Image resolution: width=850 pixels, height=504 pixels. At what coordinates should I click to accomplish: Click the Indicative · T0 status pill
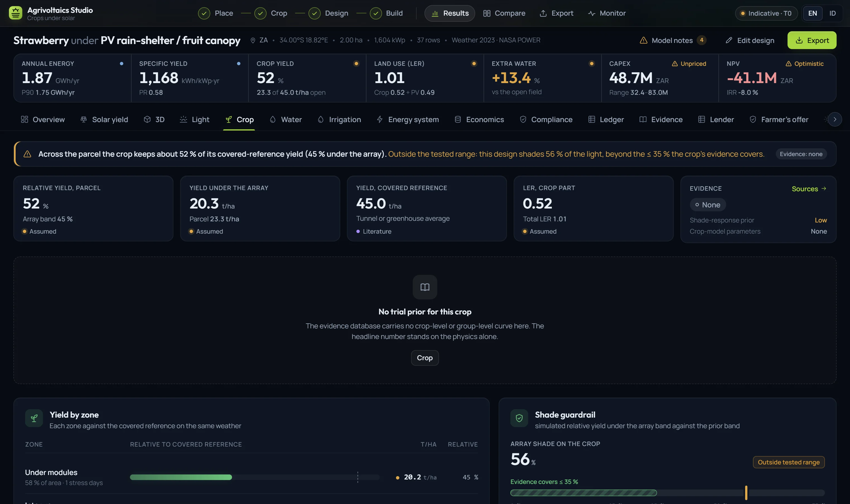766,13
